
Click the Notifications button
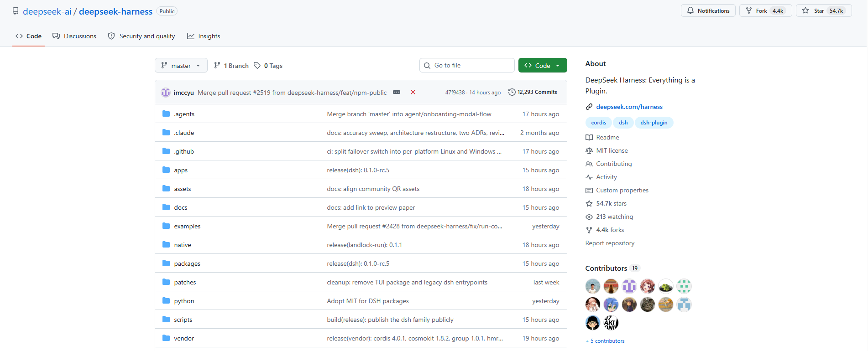click(x=708, y=11)
